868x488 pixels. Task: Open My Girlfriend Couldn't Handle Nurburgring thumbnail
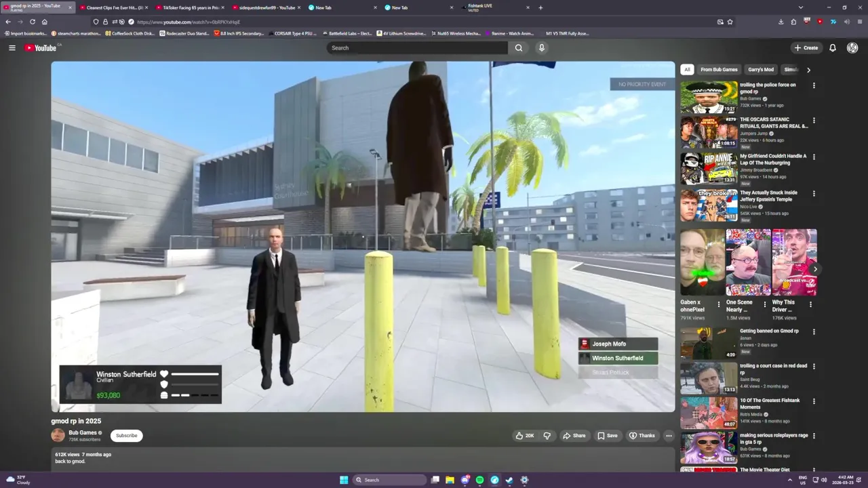(709, 168)
